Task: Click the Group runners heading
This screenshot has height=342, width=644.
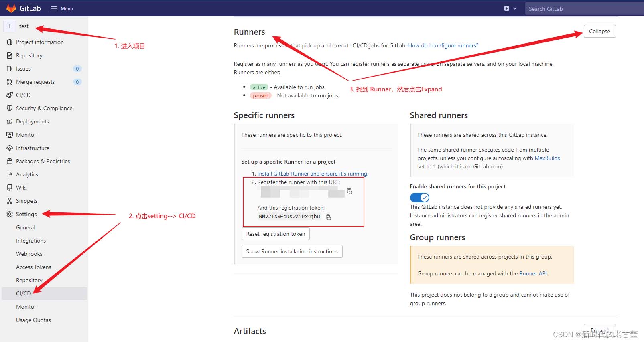Action: tap(438, 237)
